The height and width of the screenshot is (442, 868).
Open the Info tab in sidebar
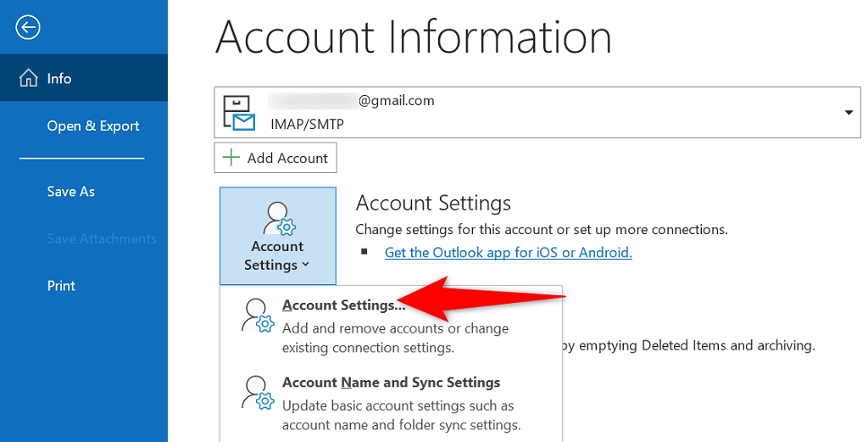[59, 79]
